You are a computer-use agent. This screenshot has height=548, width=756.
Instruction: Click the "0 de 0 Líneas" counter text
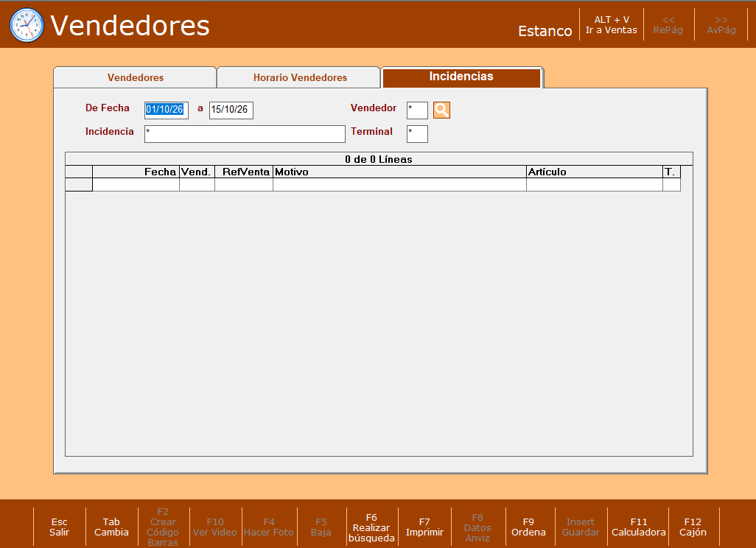coord(379,160)
